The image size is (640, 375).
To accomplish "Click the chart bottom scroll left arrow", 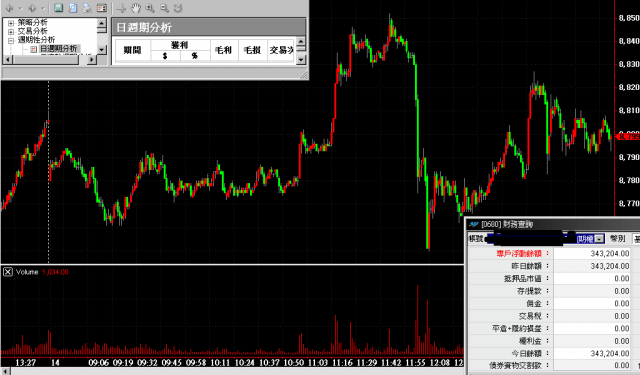I will point(5,371).
